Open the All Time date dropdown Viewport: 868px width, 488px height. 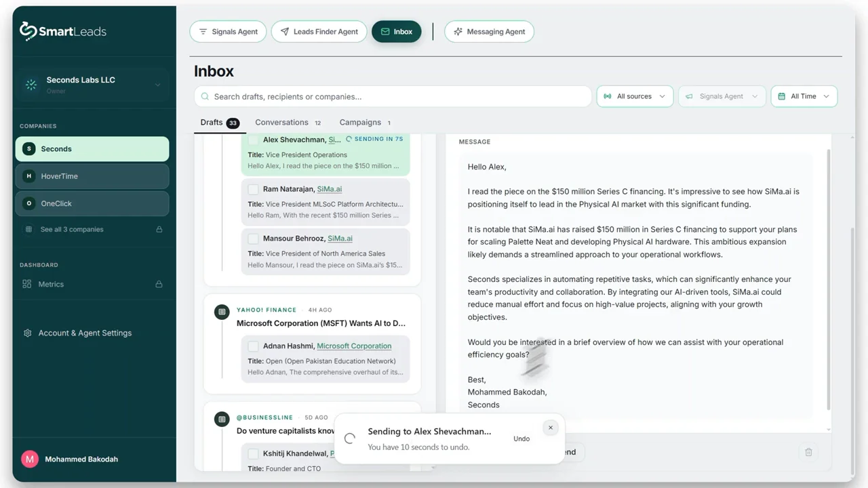(804, 96)
